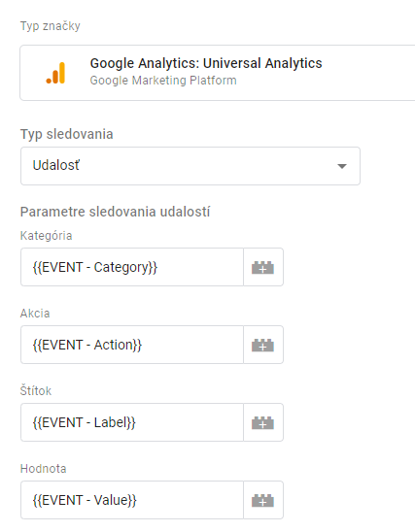
Task: Click the Akcia field label
Action: pos(35,314)
